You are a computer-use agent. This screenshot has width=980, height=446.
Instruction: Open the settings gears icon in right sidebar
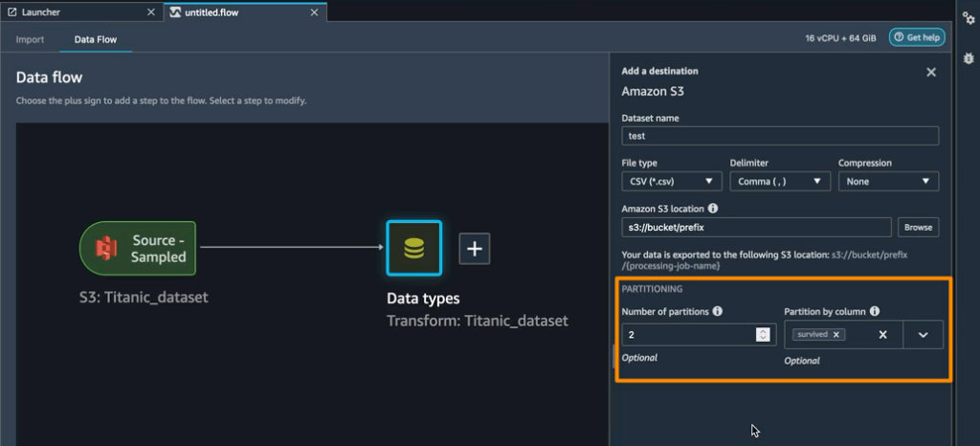coord(969,19)
